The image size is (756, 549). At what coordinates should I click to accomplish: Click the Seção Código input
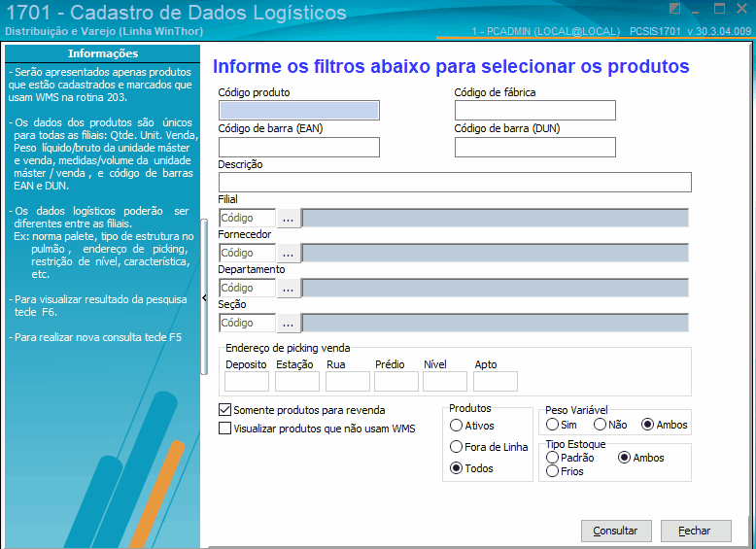coord(248,323)
